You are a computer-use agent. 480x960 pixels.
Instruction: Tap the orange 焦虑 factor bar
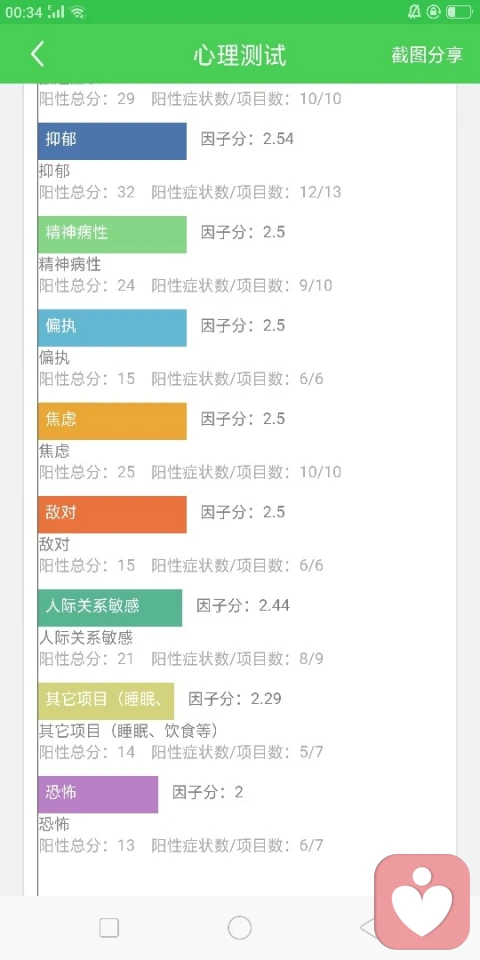click(112, 421)
